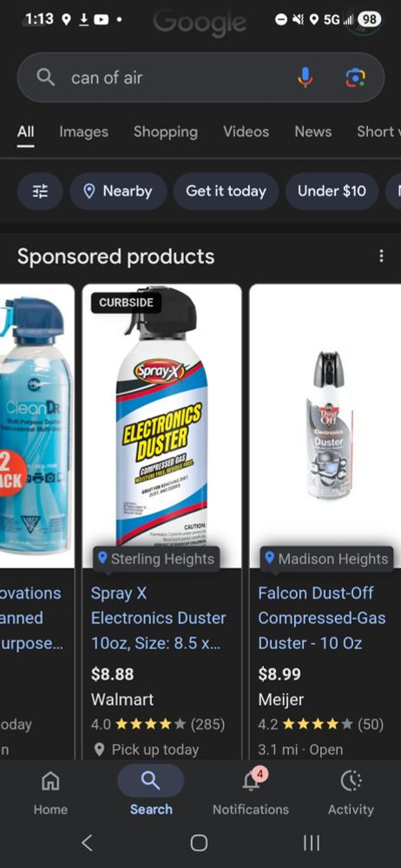Switch to the Shopping tab
This screenshot has height=868, width=401.
166,132
